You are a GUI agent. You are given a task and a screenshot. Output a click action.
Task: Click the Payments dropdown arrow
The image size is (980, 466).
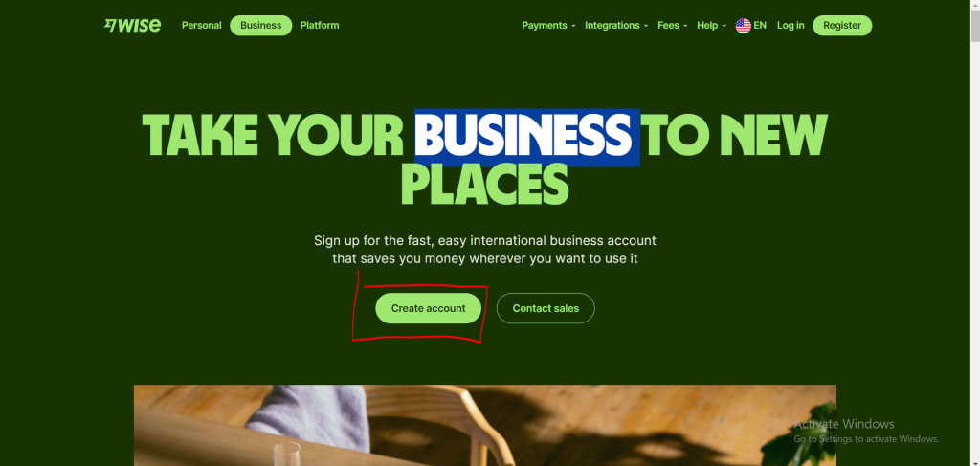(573, 26)
